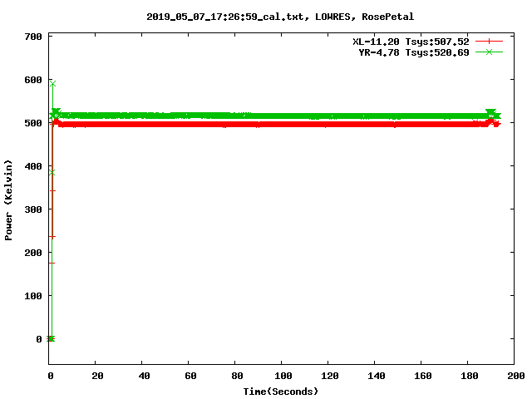Click the green data point near 385 Kelvin

point(52,173)
